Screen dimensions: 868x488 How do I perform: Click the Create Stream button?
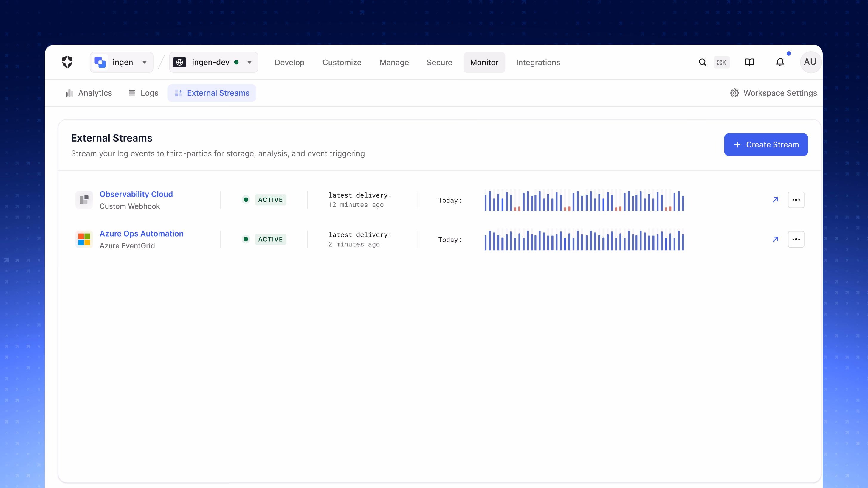coord(765,144)
